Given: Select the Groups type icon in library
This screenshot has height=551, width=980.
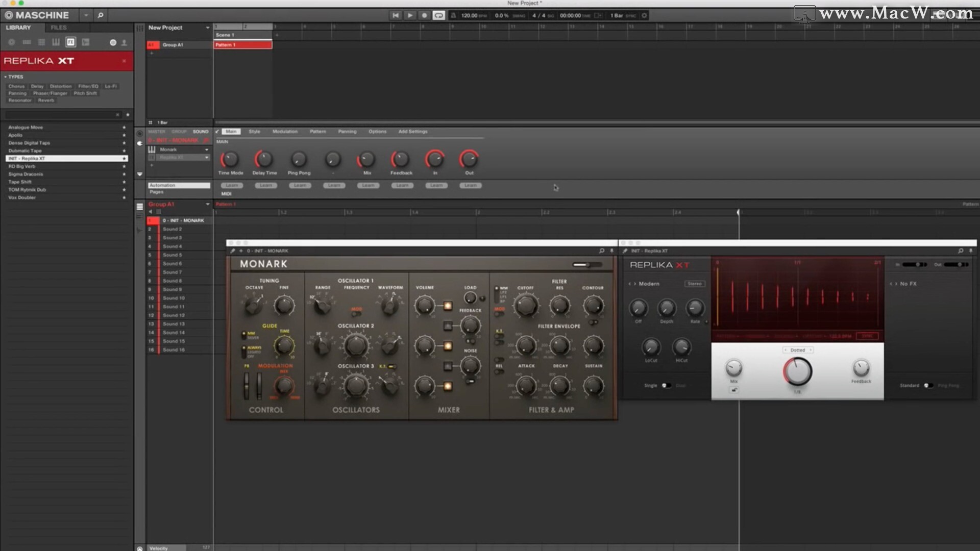Looking at the screenshot, I should (x=27, y=42).
